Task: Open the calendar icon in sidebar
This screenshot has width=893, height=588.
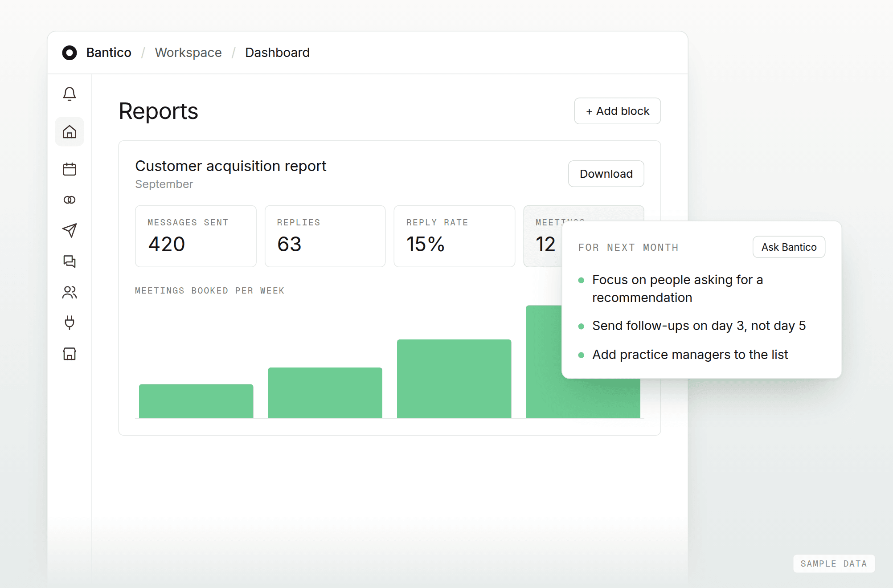Action: coord(70,169)
